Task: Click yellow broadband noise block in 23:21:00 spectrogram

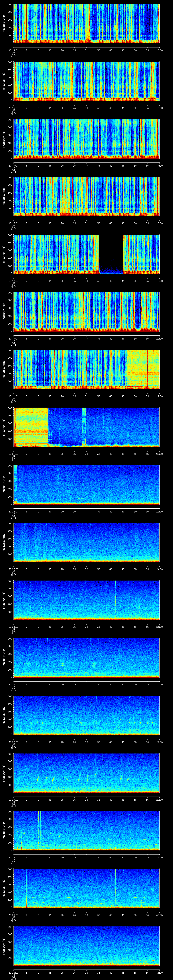Action: [x=31, y=427]
